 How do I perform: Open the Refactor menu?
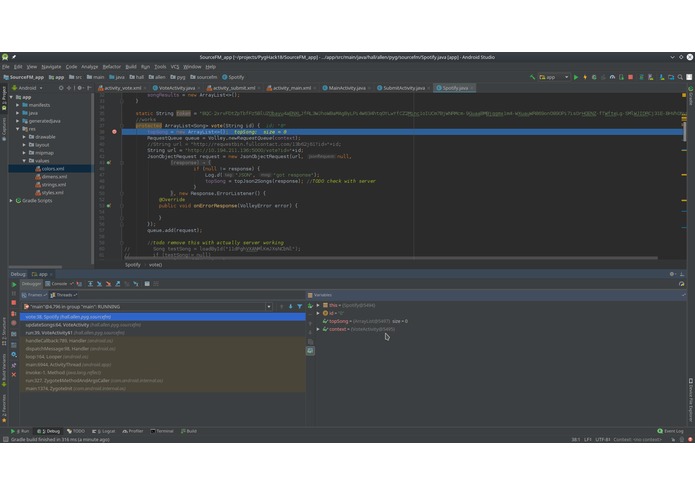112,67
